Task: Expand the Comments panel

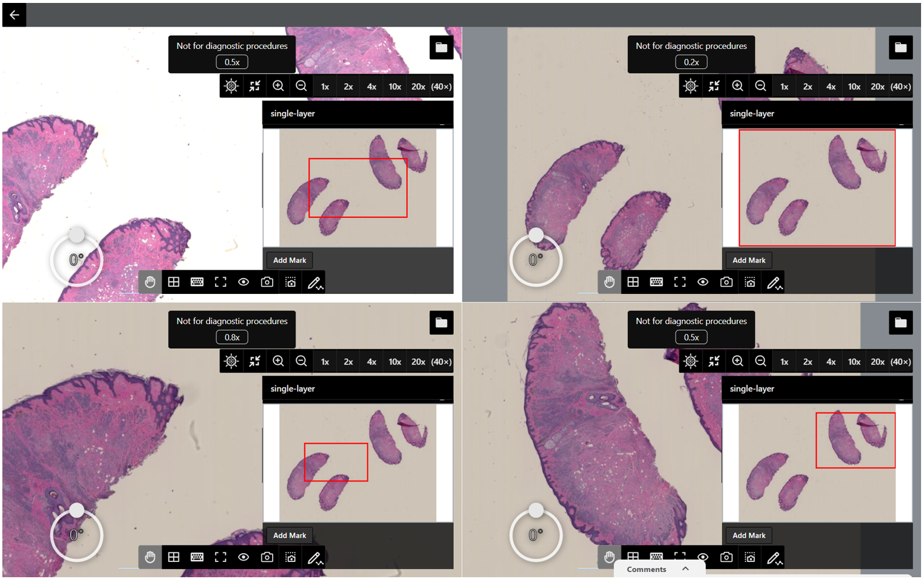Action: 658,569
